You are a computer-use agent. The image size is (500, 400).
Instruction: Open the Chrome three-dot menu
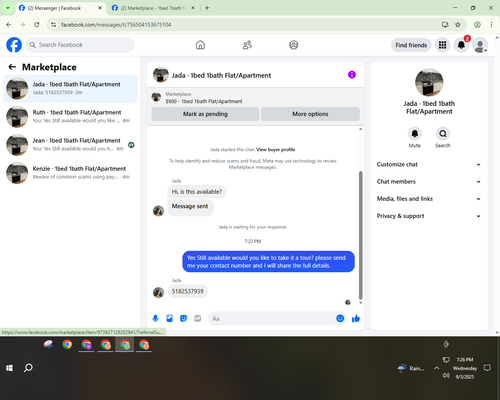tap(491, 24)
